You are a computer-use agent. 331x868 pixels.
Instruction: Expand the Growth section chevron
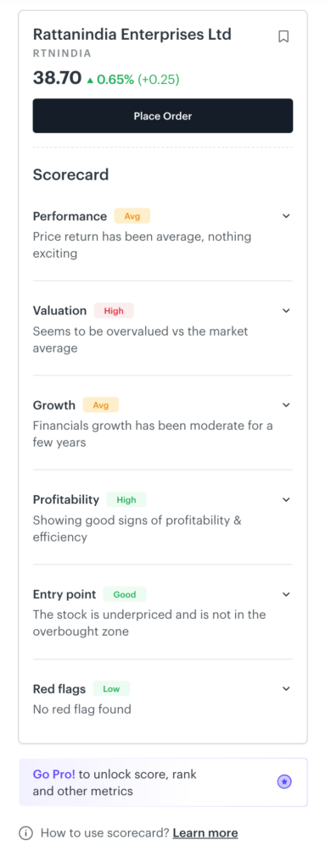point(286,405)
